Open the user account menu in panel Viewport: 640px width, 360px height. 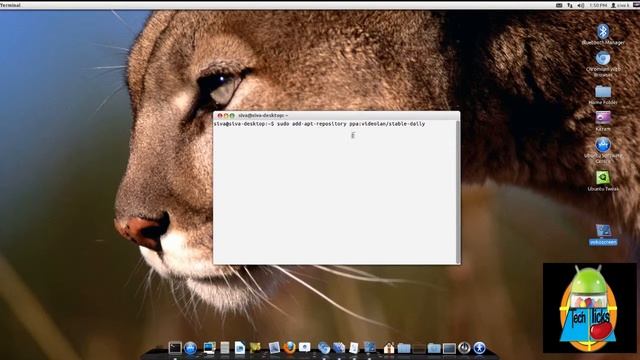[x=620, y=5]
